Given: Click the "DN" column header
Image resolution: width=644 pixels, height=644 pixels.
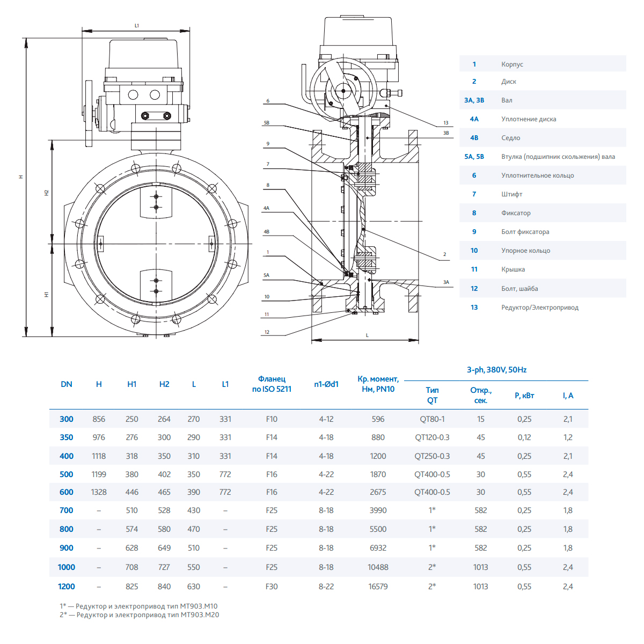Looking at the screenshot, I should [x=67, y=384].
